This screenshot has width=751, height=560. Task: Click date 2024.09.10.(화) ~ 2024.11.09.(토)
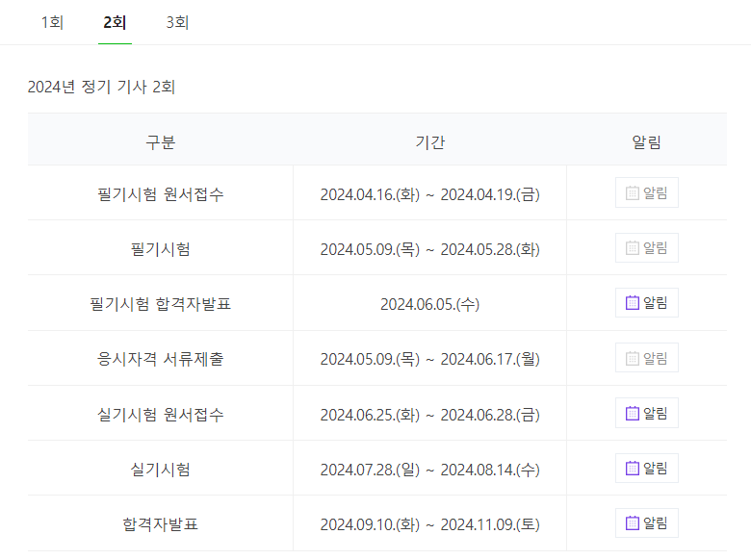tap(429, 524)
